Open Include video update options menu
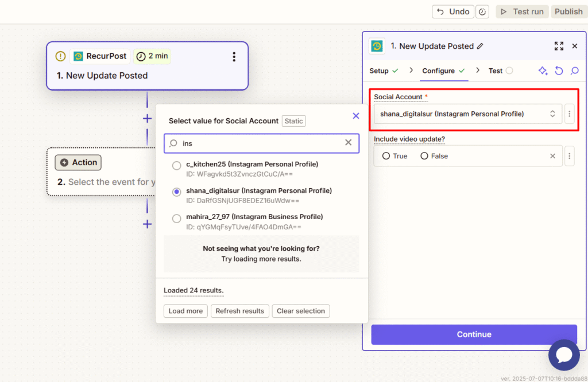 coord(569,156)
